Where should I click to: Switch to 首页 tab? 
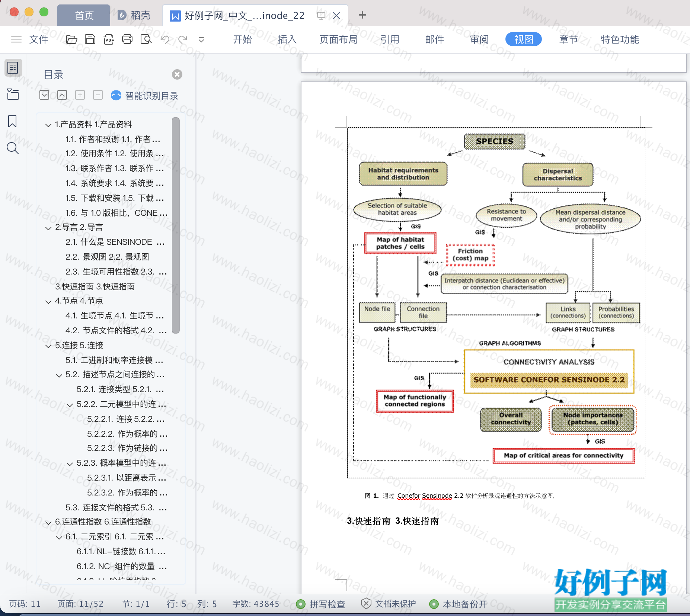(x=84, y=15)
